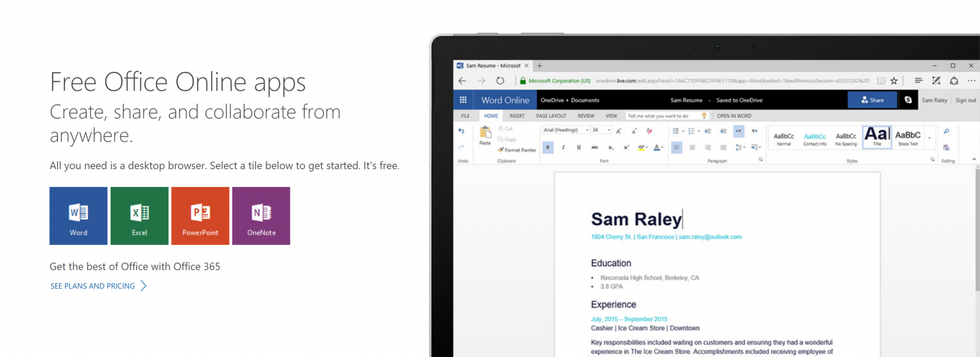Viewport: 980px width, 357px height.
Task: Open the Paragraph dialog launcher
Action: pyautogui.click(x=760, y=160)
